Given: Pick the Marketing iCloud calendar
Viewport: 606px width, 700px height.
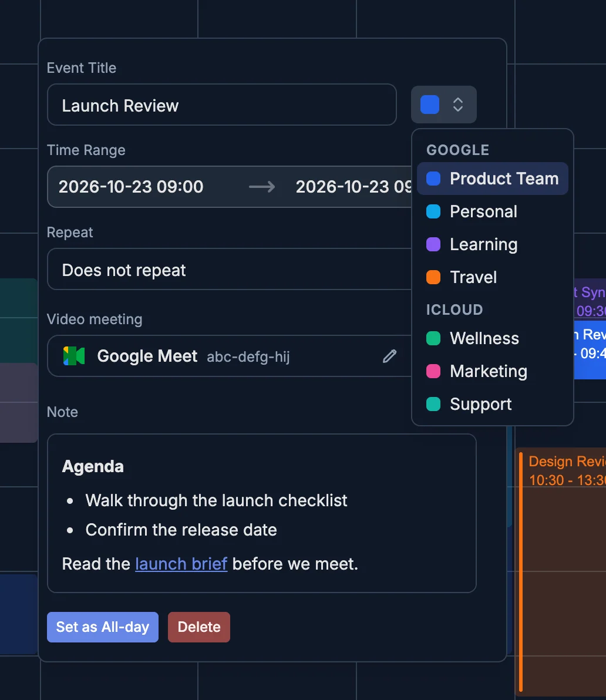Looking at the screenshot, I should click(492, 371).
